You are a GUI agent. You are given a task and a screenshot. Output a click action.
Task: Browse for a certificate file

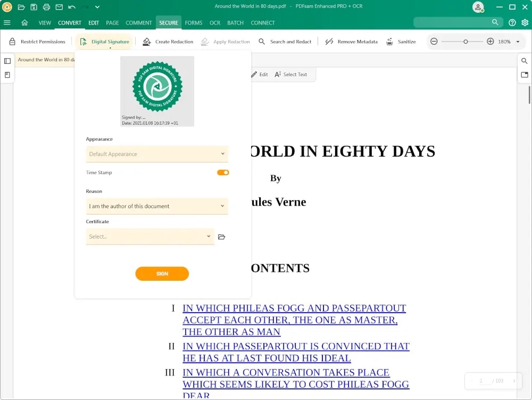222,236
